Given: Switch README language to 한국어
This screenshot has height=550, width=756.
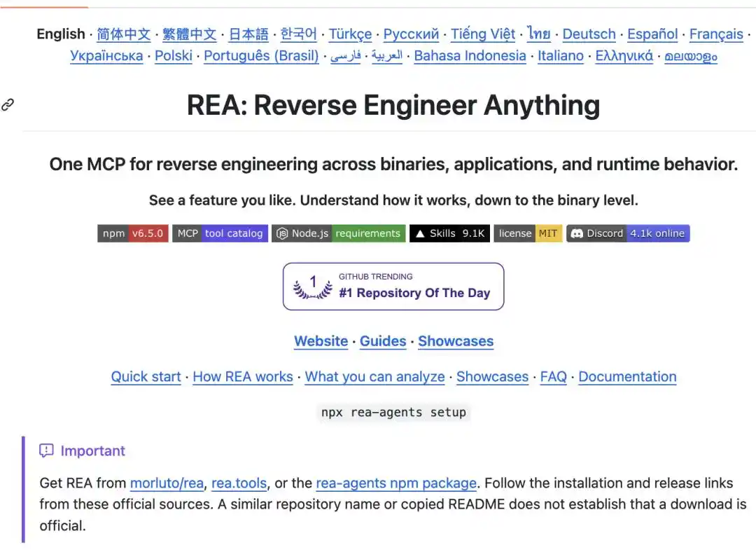Looking at the screenshot, I should point(299,34).
